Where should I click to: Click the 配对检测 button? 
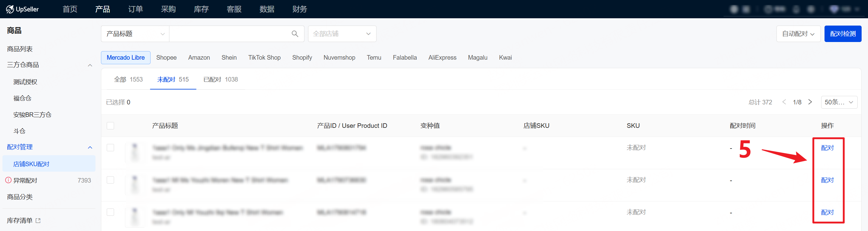pyautogui.click(x=842, y=34)
